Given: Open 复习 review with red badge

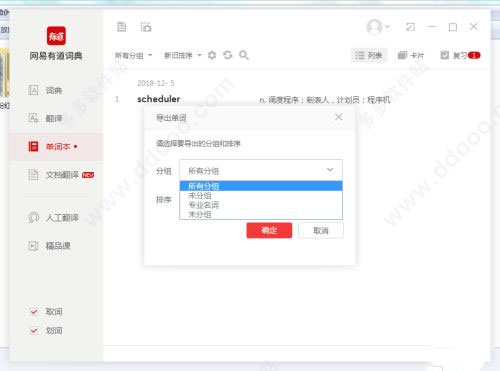Looking at the screenshot, I should tap(460, 55).
